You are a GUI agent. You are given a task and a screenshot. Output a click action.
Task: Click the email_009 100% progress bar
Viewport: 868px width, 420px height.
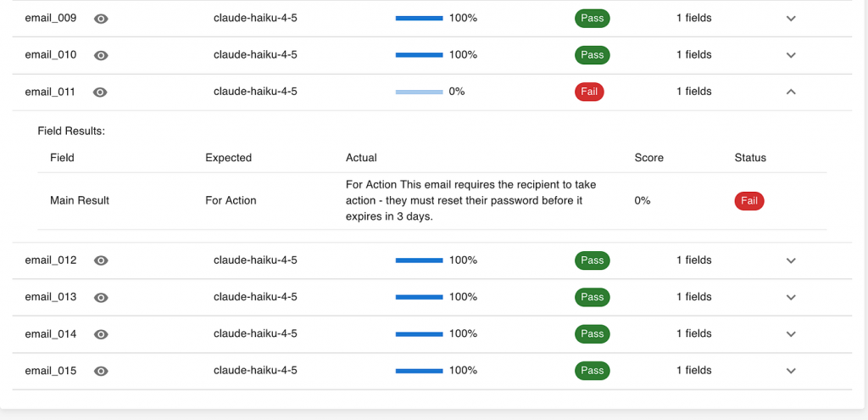coord(420,19)
